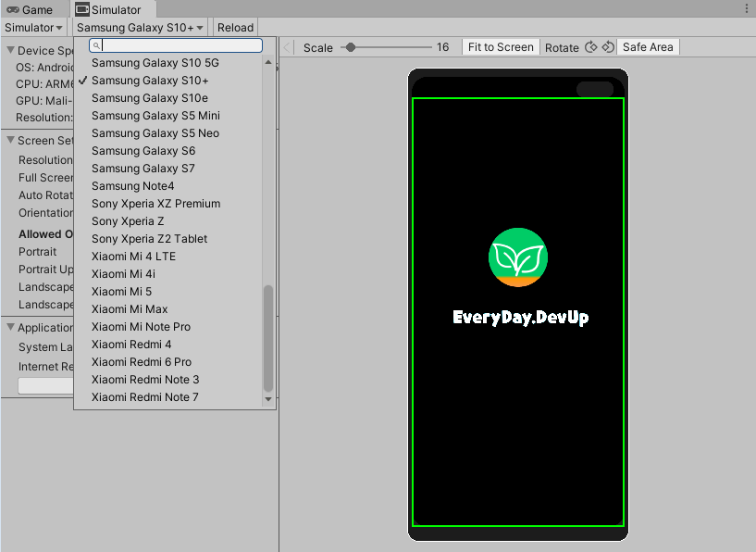Click the EveryDay.DevUp title in simulator
The width and height of the screenshot is (756, 552).
(x=521, y=318)
